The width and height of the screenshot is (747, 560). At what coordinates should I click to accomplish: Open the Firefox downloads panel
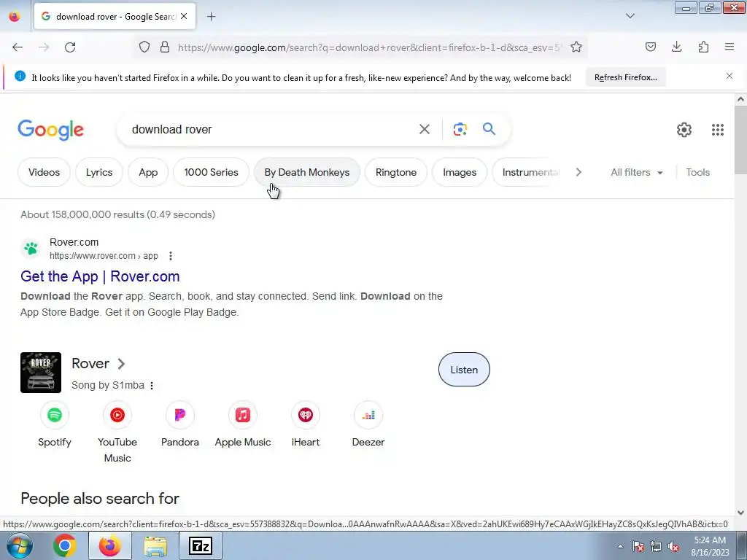[676, 47]
